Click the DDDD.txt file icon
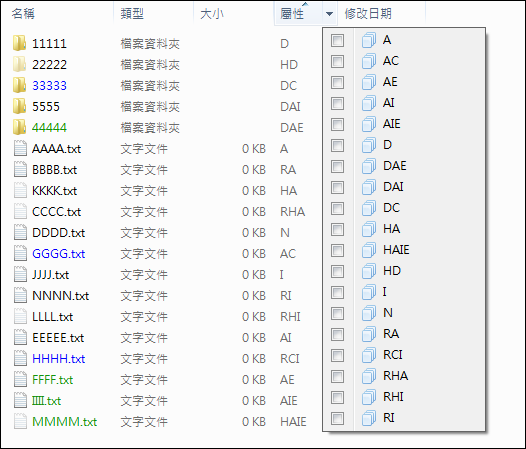526x449 pixels. (20, 233)
